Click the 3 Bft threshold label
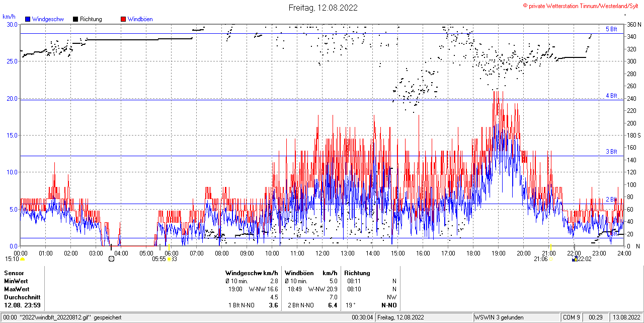The height and width of the screenshot is (323, 644). pos(611,151)
